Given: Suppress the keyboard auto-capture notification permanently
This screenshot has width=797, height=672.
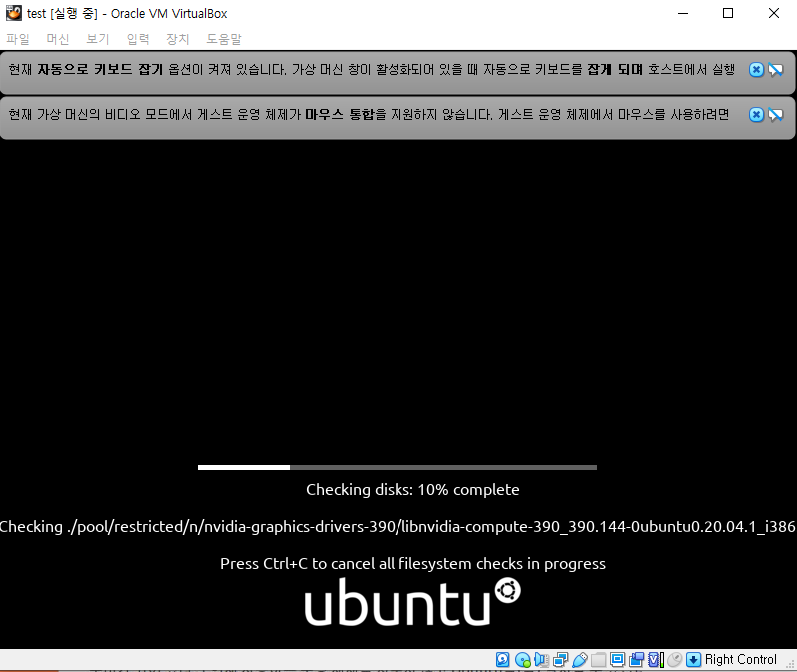Looking at the screenshot, I should pyautogui.click(x=776, y=70).
